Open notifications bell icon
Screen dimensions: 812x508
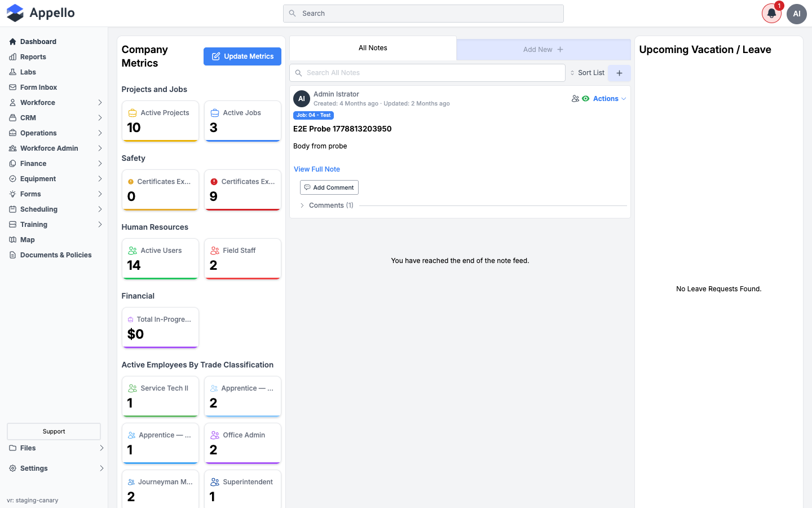tap(771, 14)
